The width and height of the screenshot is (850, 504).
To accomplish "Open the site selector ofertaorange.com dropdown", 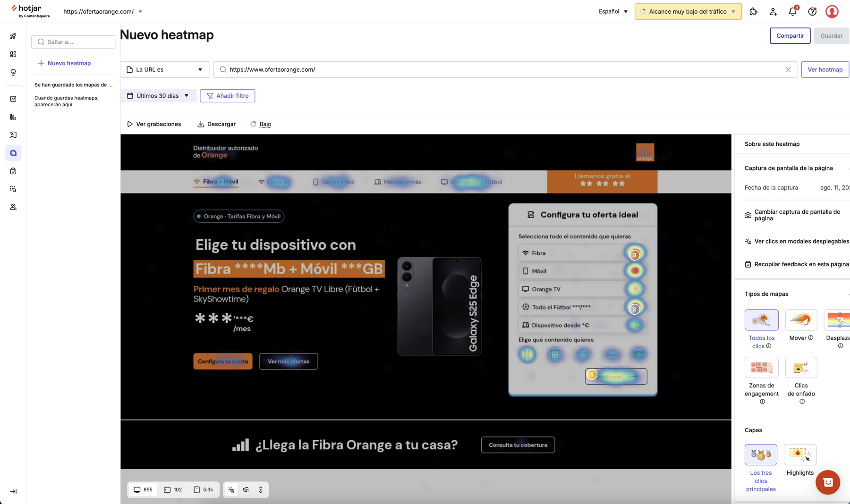I will (103, 11).
